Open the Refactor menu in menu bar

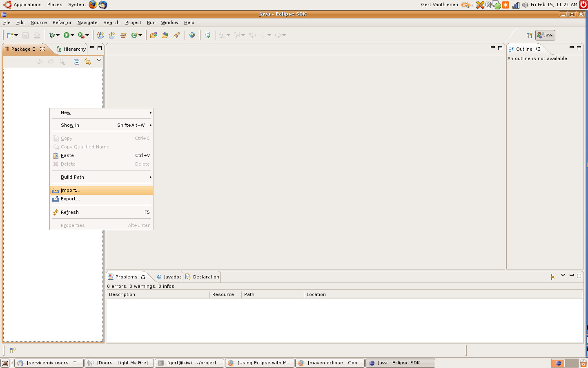pos(62,22)
